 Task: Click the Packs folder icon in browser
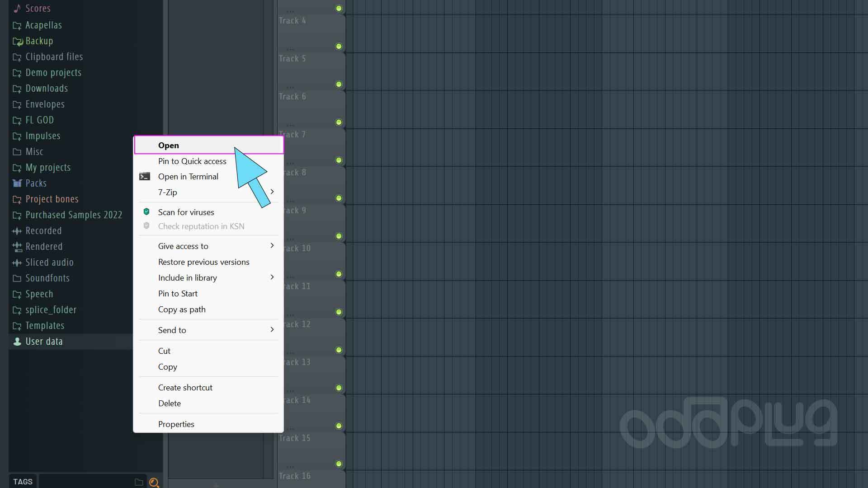(17, 183)
